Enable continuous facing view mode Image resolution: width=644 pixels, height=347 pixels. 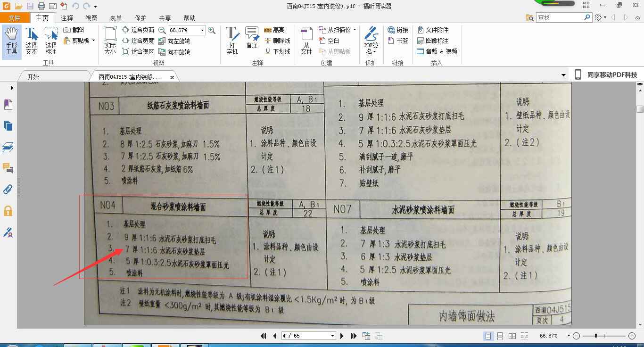tap(525, 336)
